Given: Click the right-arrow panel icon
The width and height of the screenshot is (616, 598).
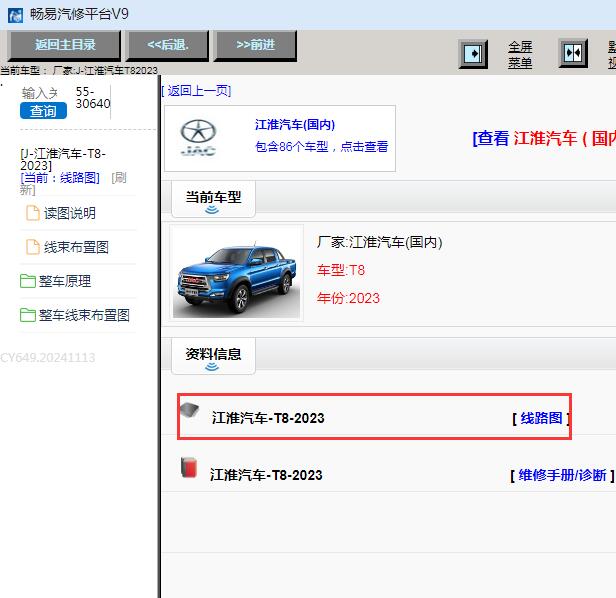Looking at the screenshot, I should [473, 53].
